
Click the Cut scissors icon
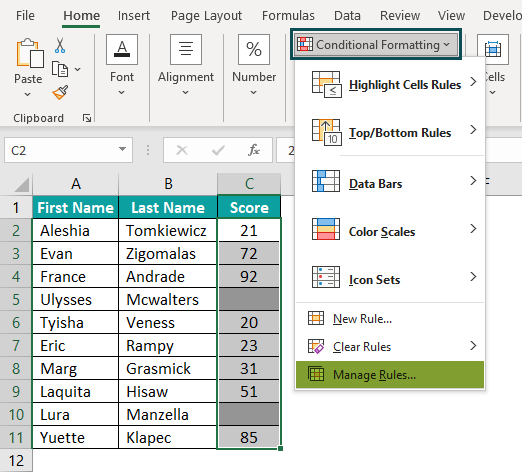point(60,45)
